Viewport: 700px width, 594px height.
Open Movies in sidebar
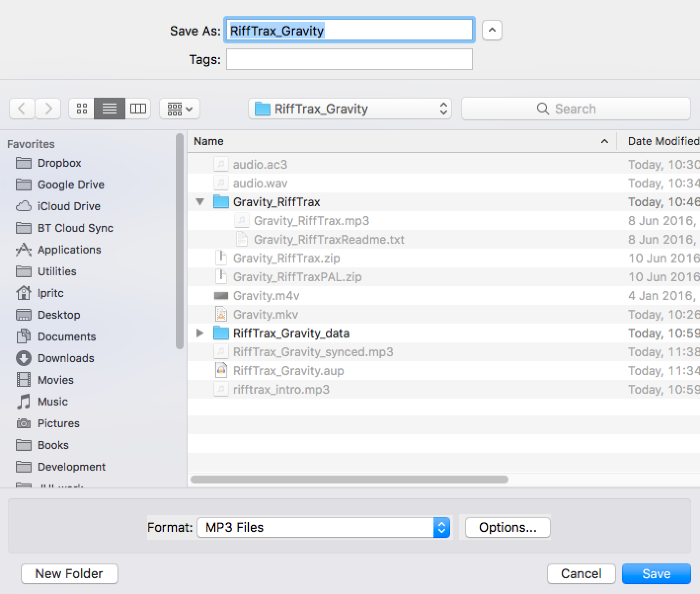[44, 380]
